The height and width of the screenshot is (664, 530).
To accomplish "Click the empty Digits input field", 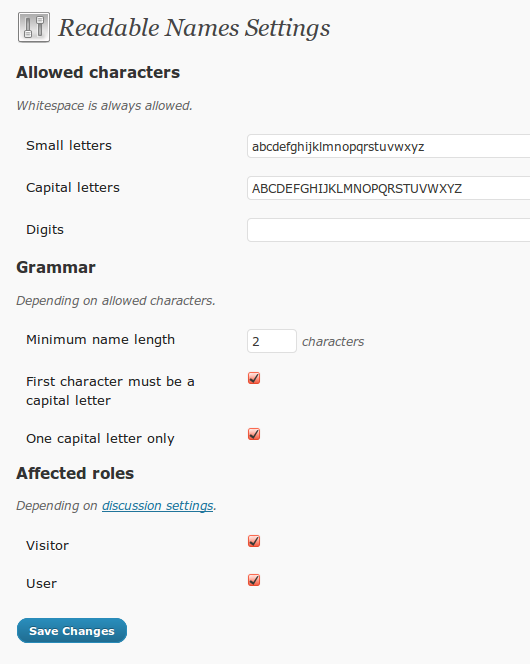I will pyautogui.click(x=389, y=230).
